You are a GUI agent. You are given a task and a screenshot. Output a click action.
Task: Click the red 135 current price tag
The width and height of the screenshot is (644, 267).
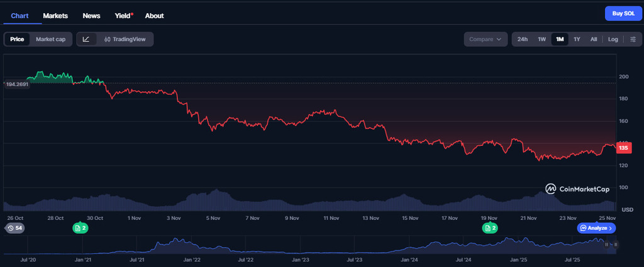(623, 148)
